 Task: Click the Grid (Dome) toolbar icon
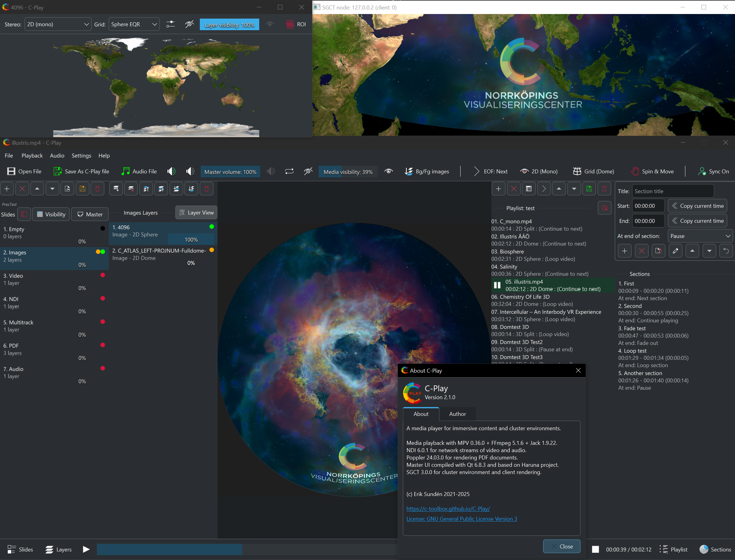tap(577, 171)
